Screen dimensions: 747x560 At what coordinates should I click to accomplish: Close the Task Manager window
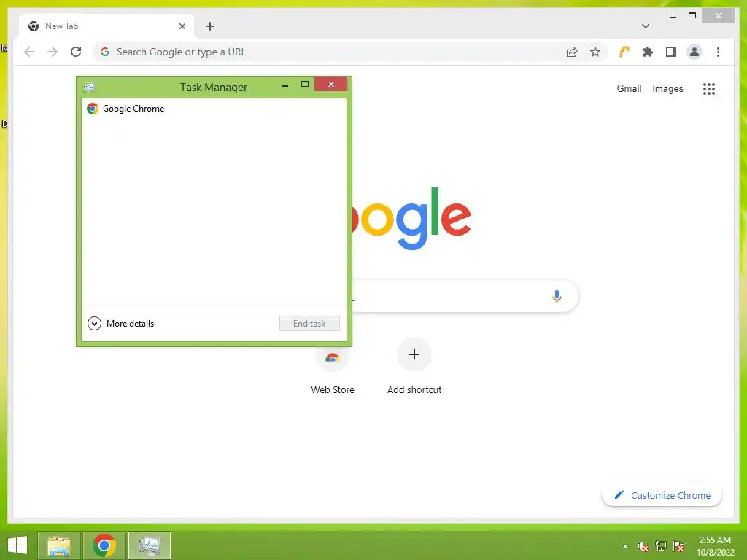(330, 85)
